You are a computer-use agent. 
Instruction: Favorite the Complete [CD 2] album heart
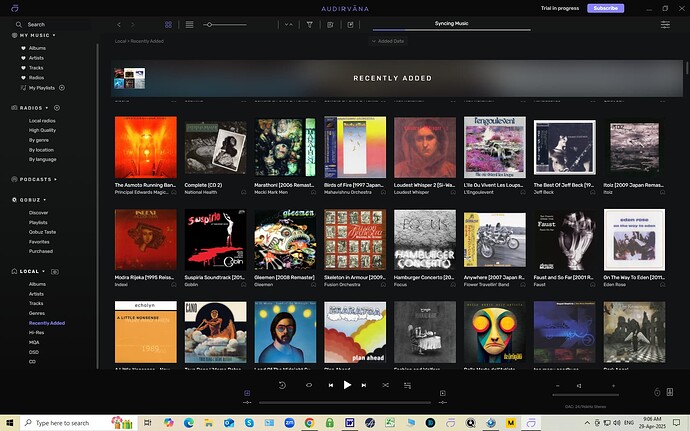tap(243, 192)
